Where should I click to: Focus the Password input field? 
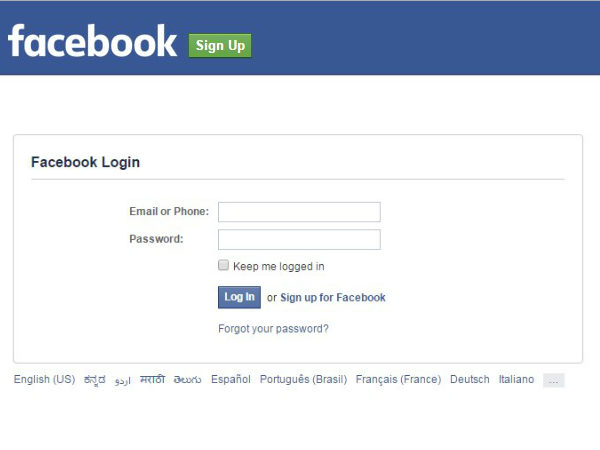(x=299, y=240)
